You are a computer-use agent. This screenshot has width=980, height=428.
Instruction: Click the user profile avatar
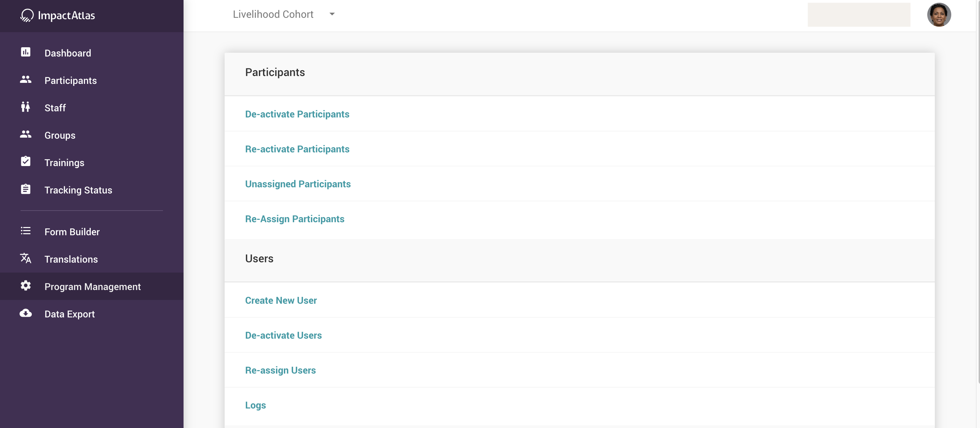[939, 15]
